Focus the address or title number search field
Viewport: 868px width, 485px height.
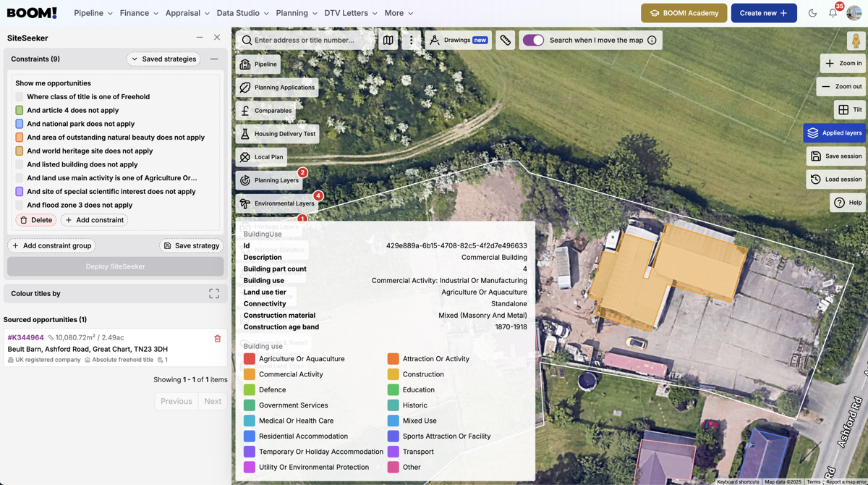point(305,41)
